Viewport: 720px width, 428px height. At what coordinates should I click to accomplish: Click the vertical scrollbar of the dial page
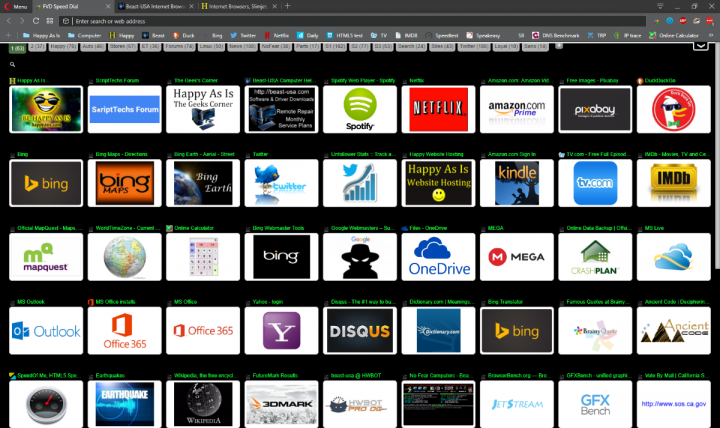[x=716, y=156]
